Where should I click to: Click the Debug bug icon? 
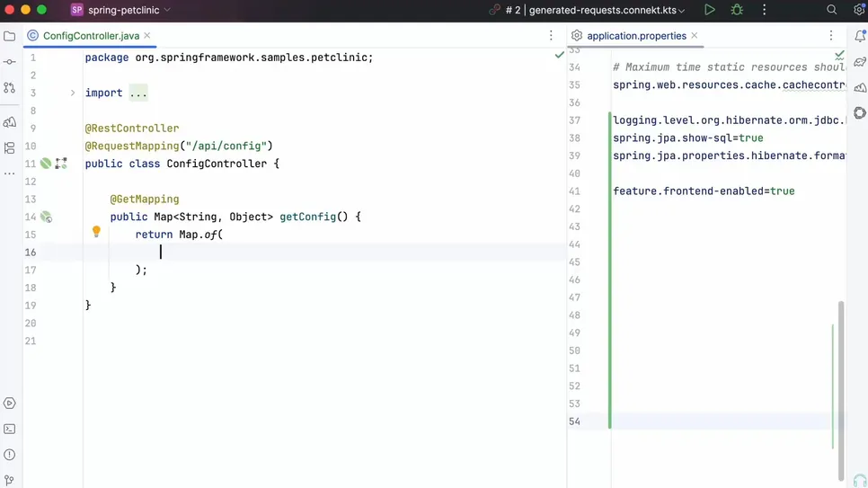pyautogui.click(x=737, y=11)
